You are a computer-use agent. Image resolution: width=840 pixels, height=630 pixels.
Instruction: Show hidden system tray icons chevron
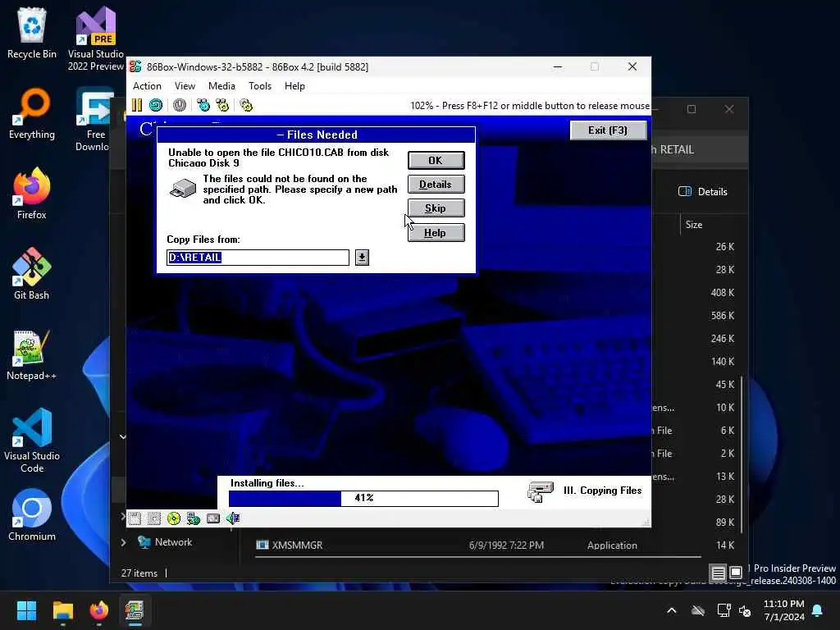671,610
